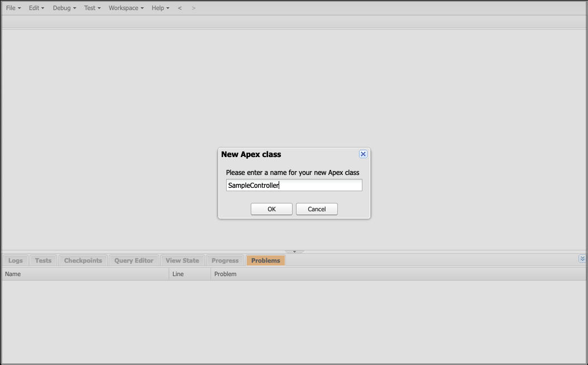Open the Test menu

pos(92,8)
